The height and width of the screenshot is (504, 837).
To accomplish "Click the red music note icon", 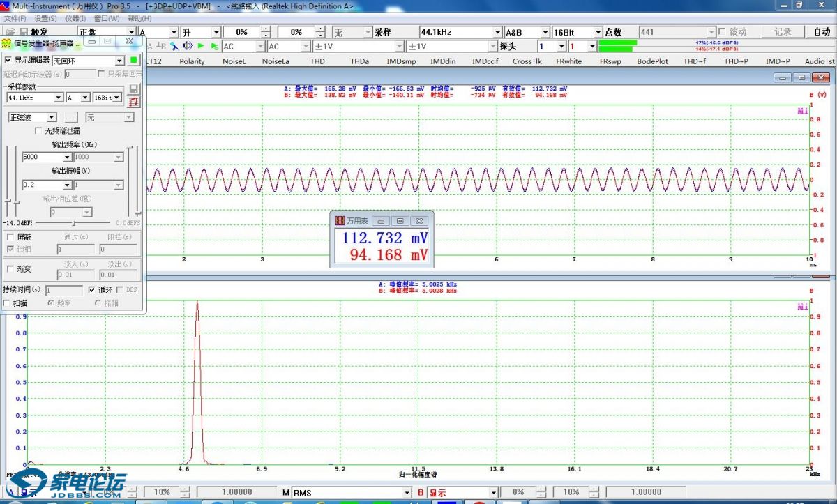I will click(x=134, y=102).
